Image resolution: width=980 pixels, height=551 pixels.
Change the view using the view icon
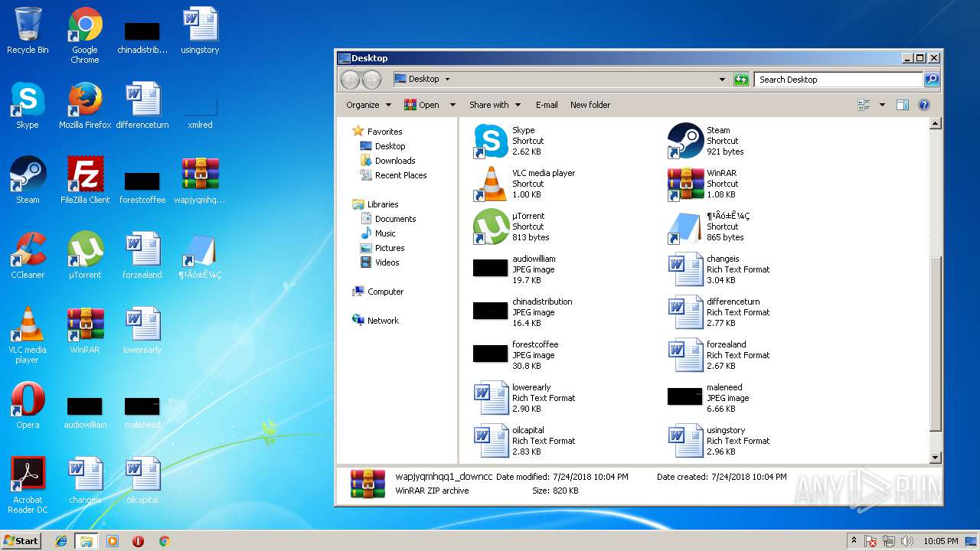864,105
